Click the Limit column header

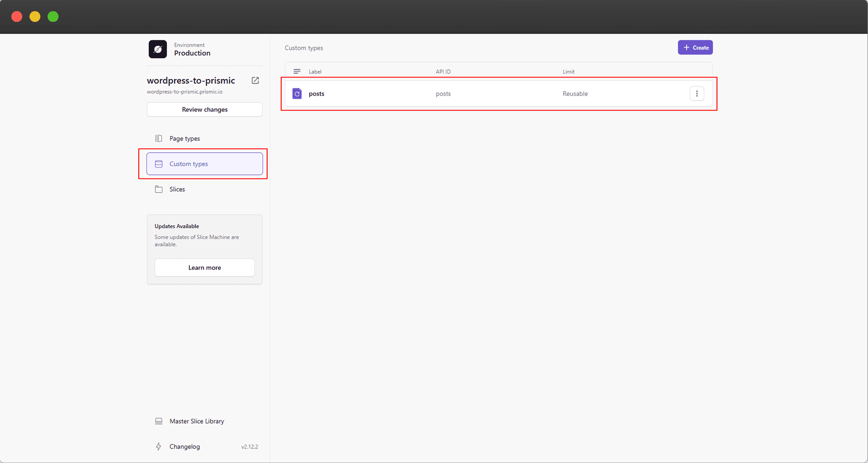click(569, 72)
